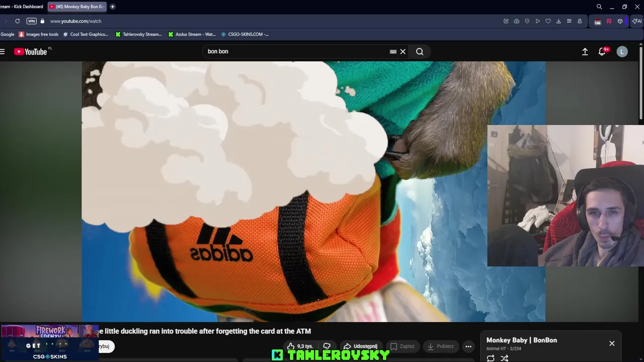Clear the 'bon bon' search text

403,51
